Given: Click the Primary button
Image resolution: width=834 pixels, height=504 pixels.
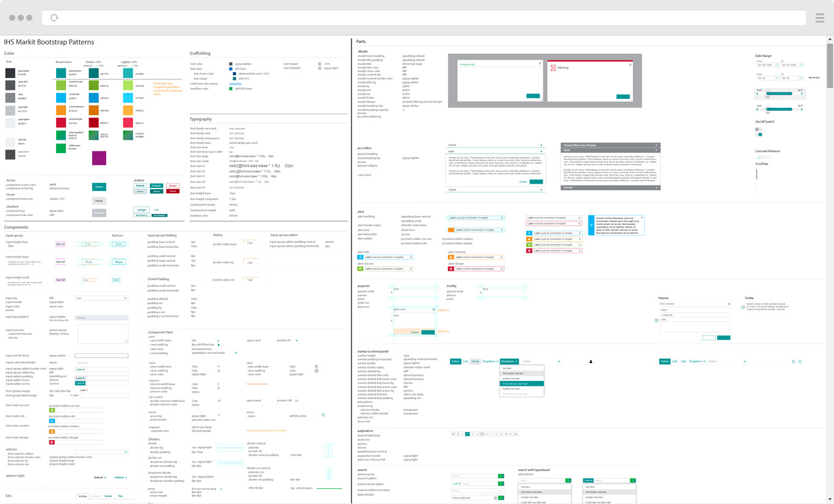Looking at the screenshot, I should coord(156,185).
